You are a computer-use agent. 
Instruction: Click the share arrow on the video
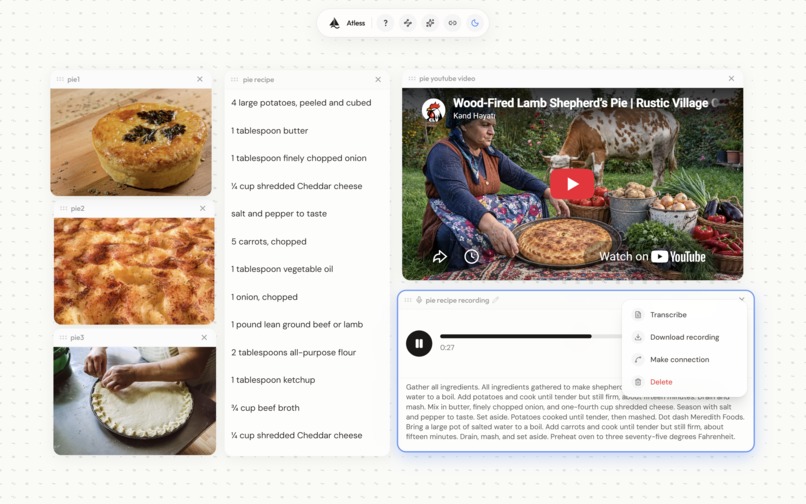pos(440,256)
